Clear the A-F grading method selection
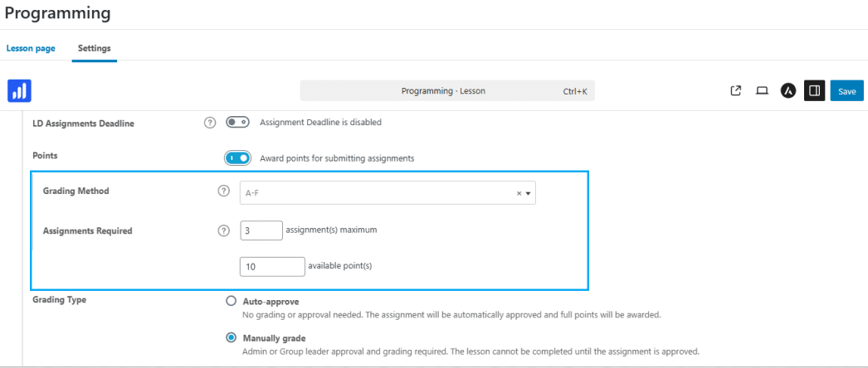 point(519,193)
